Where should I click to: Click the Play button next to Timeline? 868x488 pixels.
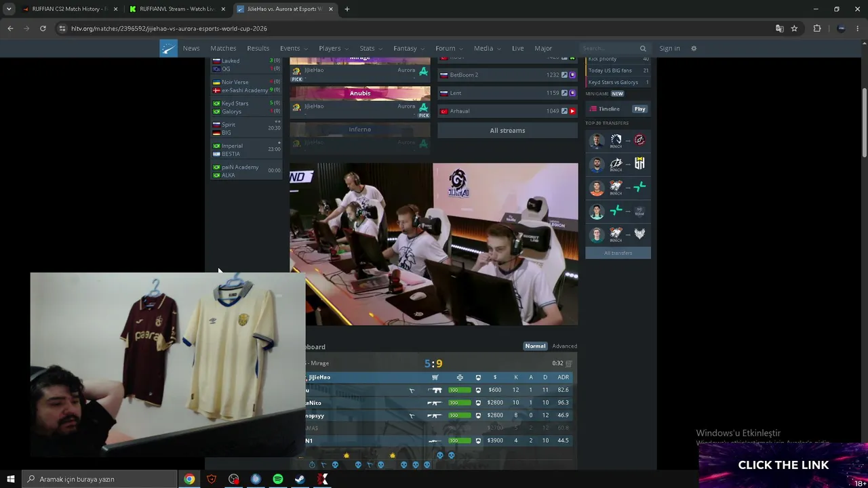(x=639, y=109)
